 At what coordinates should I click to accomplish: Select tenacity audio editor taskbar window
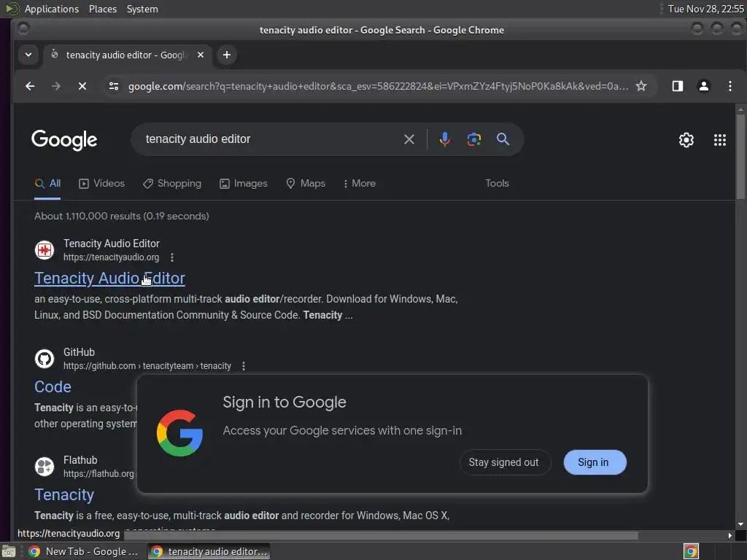point(209,551)
